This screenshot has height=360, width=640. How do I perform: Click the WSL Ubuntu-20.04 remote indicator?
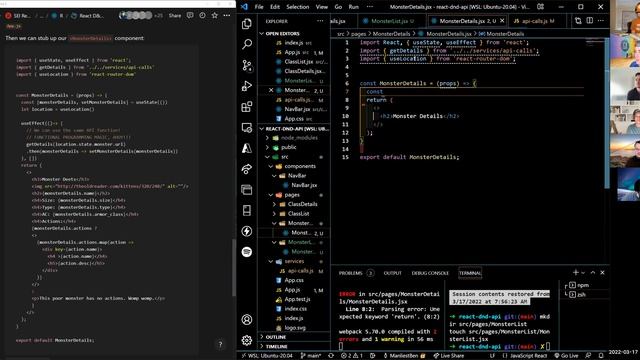point(267,356)
